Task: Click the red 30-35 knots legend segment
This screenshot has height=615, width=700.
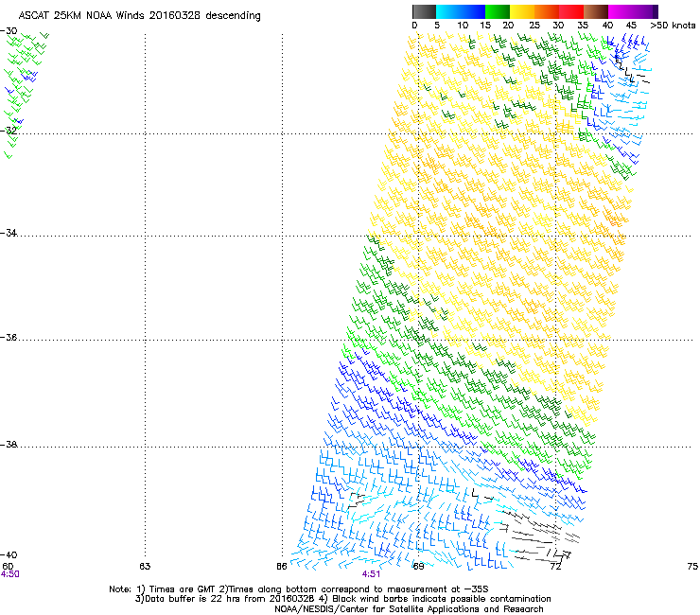Action: click(x=571, y=11)
